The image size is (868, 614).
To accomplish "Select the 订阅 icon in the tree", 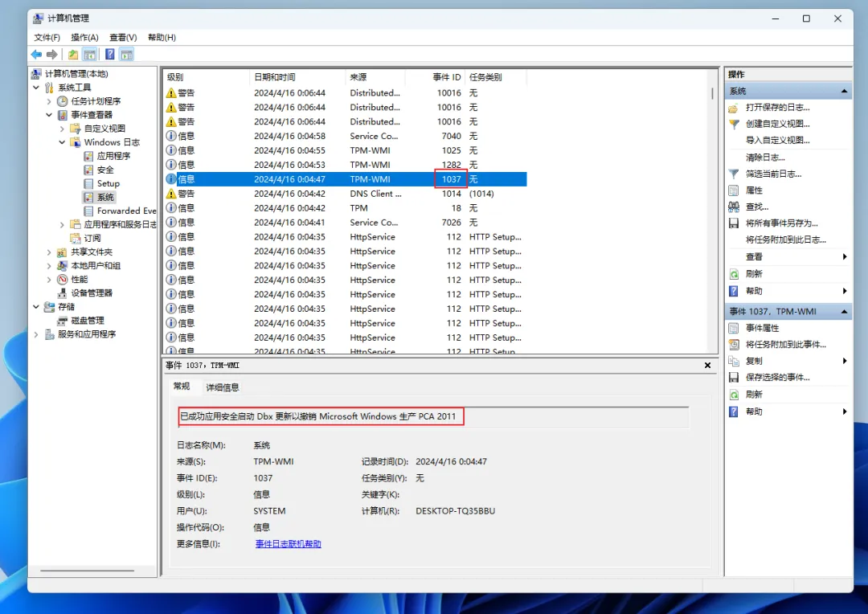I will (76, 238).
